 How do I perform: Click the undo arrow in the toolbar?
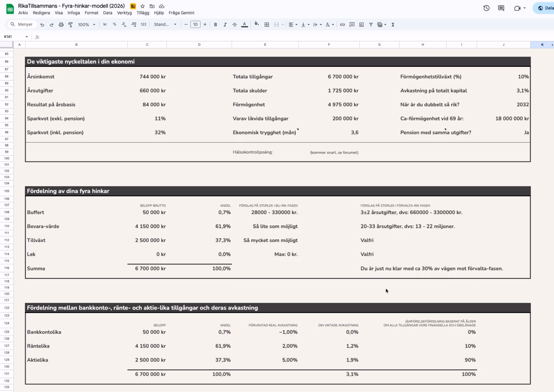coord(42,25)
